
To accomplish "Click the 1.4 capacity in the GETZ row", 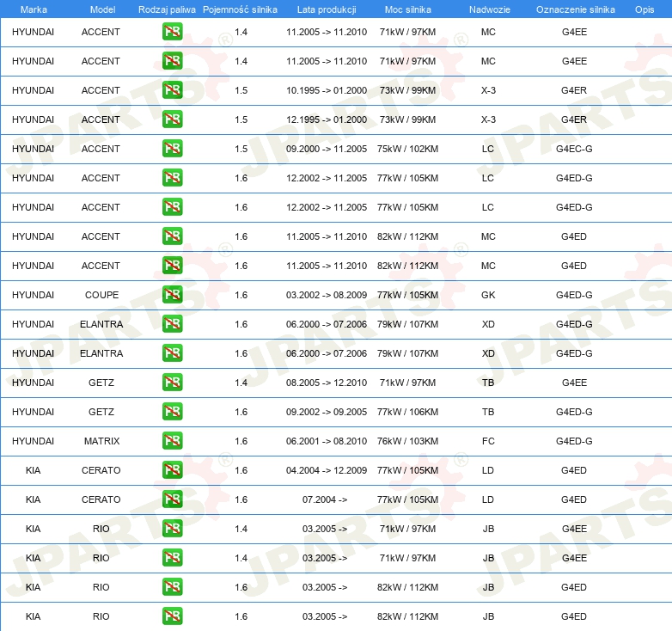I will tap(241, 383).
